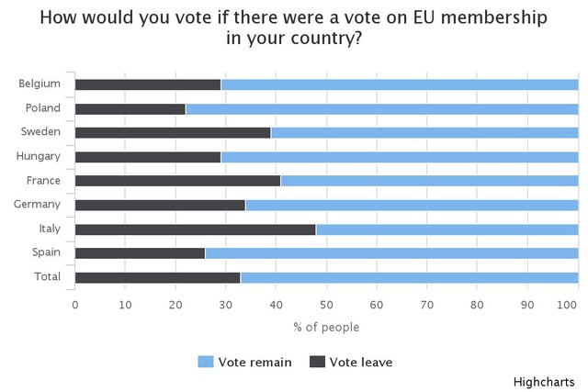Click the Italy axis label
Screen dimensions: 588x392
49,229
